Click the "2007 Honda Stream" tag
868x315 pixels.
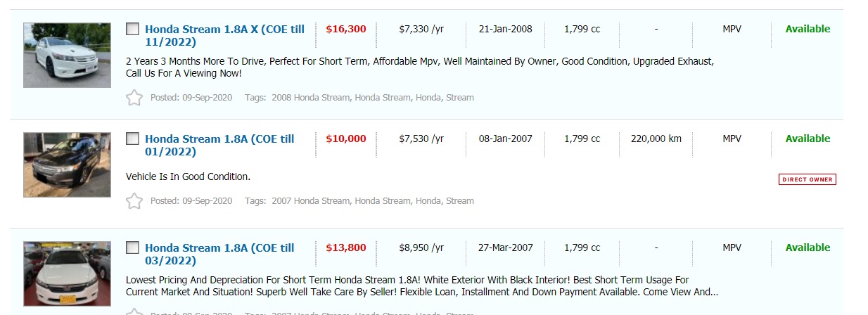[x=310, y=201]
